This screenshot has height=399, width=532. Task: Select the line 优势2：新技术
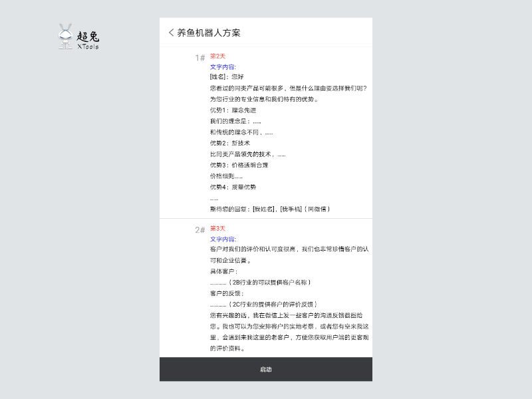pos(229,143)
